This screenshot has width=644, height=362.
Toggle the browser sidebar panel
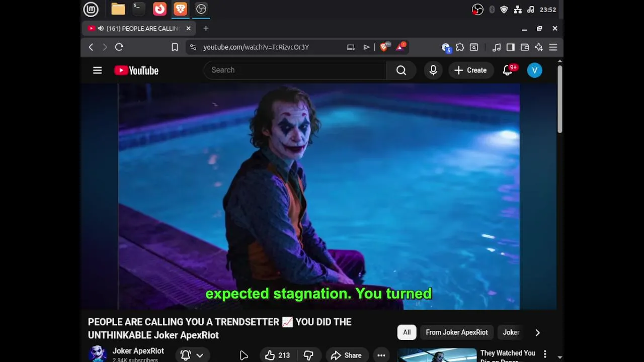[511, 47]
